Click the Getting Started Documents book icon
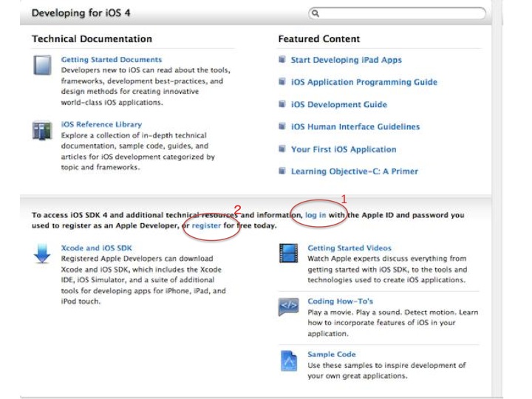 click(x=42, y=65)
